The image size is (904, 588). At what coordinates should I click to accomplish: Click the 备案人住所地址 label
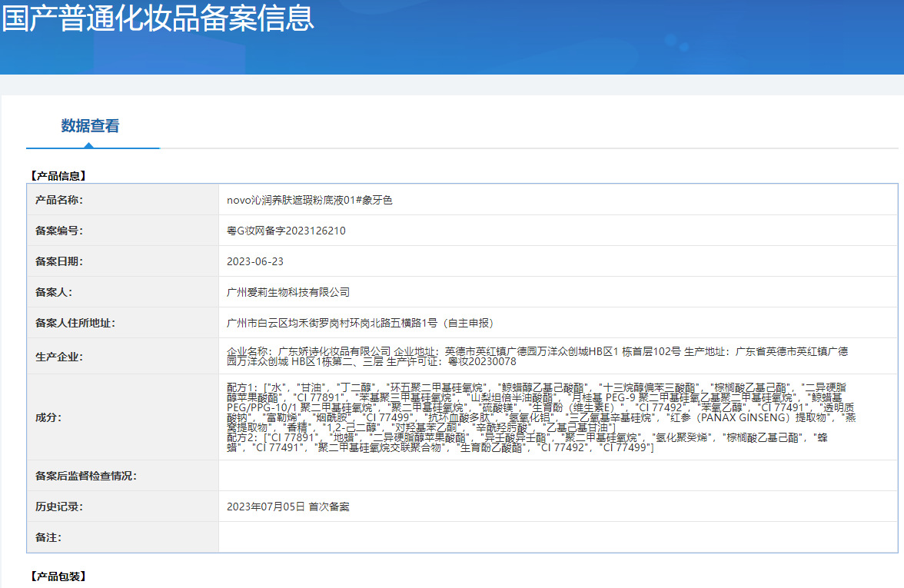point(75,323)
